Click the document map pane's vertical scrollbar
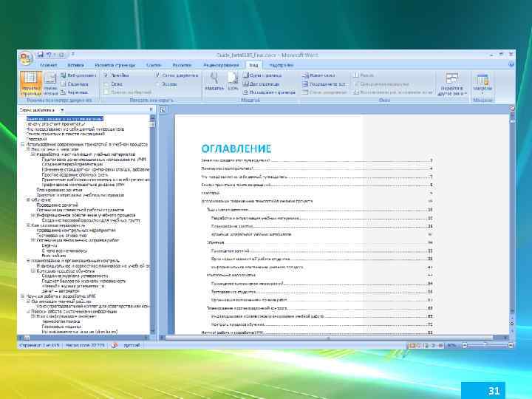Screen dimensions: 532x399 coord(152,224)
